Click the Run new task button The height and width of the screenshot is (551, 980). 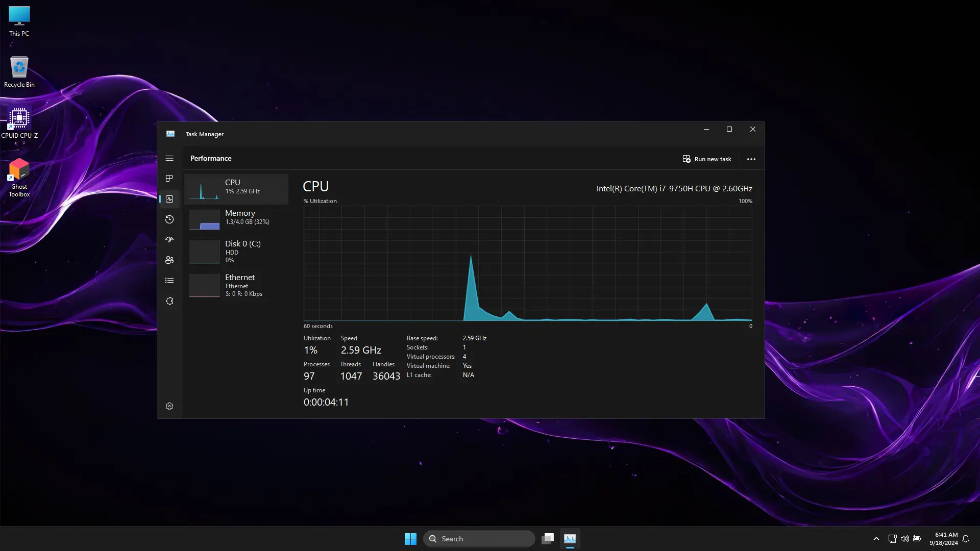(707, 159)
